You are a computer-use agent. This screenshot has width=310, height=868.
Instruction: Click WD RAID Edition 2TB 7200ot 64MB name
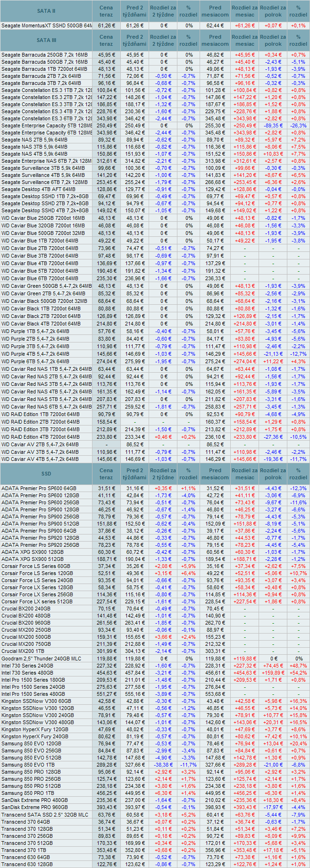[x=41, y=422]
